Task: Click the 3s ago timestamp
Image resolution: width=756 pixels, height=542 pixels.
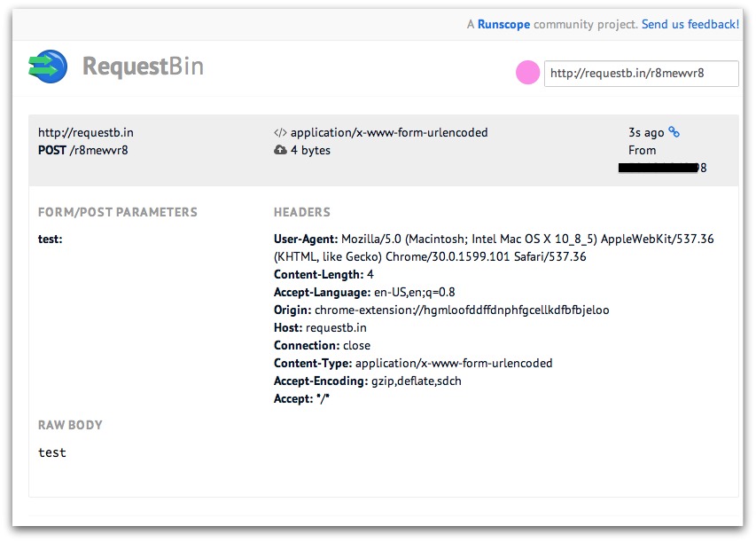Action: [646, 132]
